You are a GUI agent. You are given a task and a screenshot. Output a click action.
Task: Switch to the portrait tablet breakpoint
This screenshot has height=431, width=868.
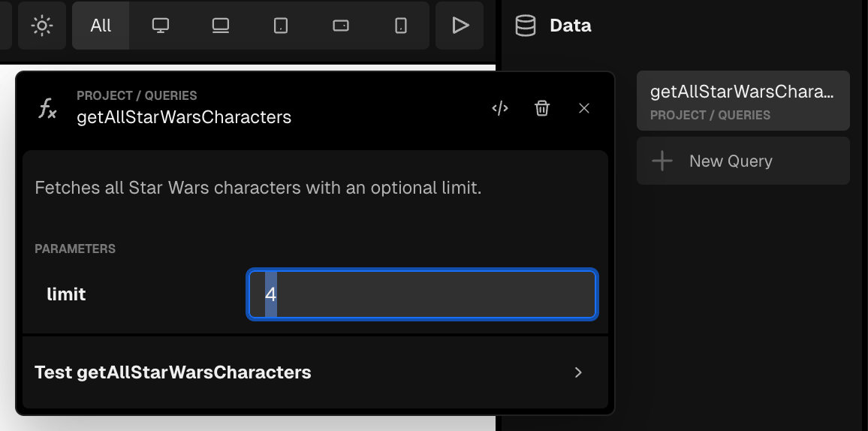point(281,26)
